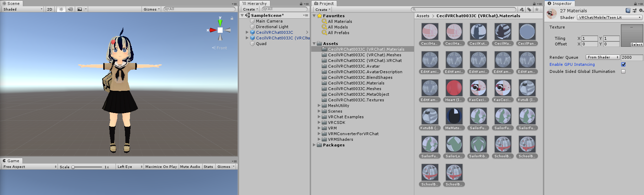Open Inspector help book icon
The height and width of the screenshot is (195, 644).
628,11
